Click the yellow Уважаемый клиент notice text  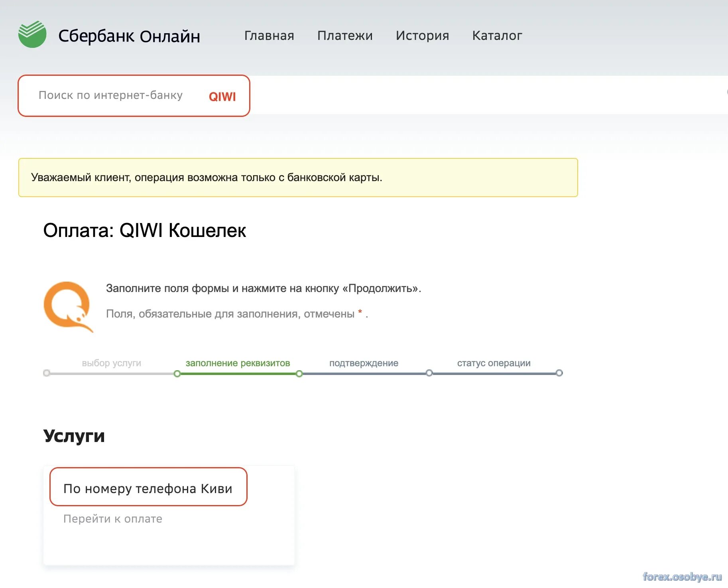207,178
